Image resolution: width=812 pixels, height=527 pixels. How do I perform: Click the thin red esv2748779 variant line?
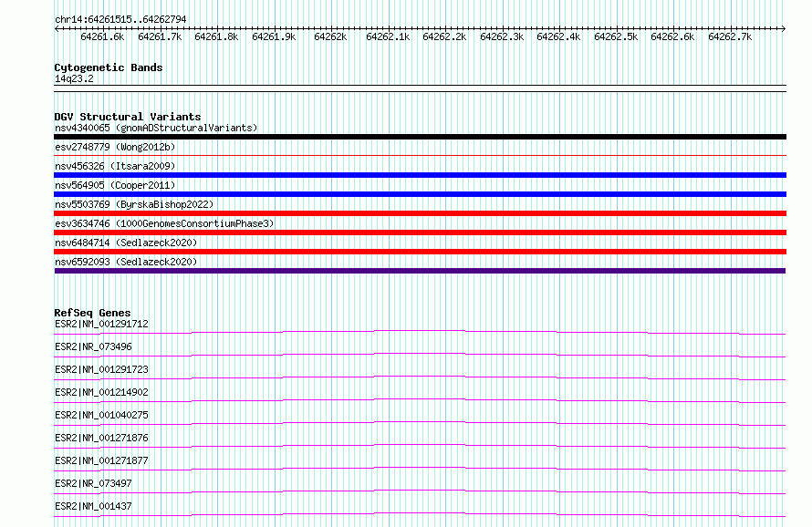click(x=420, y=155)
